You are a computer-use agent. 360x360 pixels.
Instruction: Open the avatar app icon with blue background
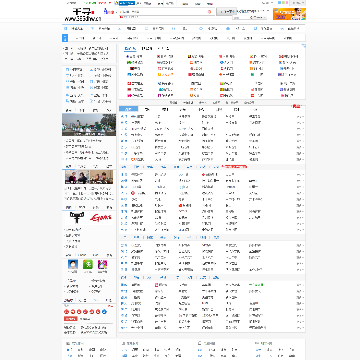coord(73,265)
